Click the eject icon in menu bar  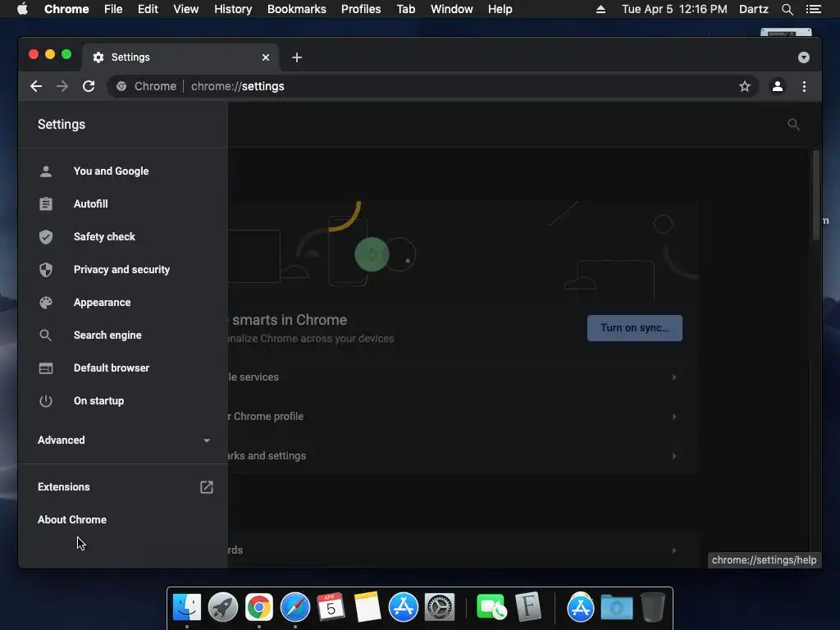[600, 9]
